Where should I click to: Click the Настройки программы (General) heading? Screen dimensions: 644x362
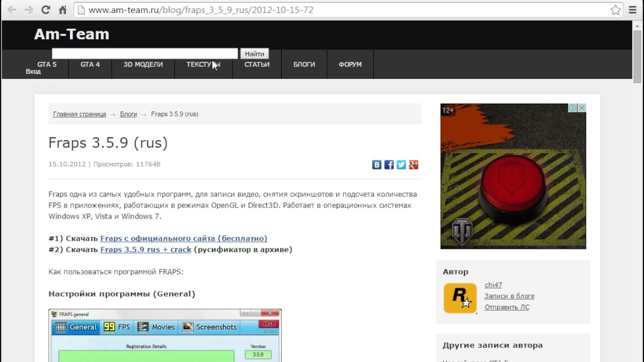click(x=122, y=294)
